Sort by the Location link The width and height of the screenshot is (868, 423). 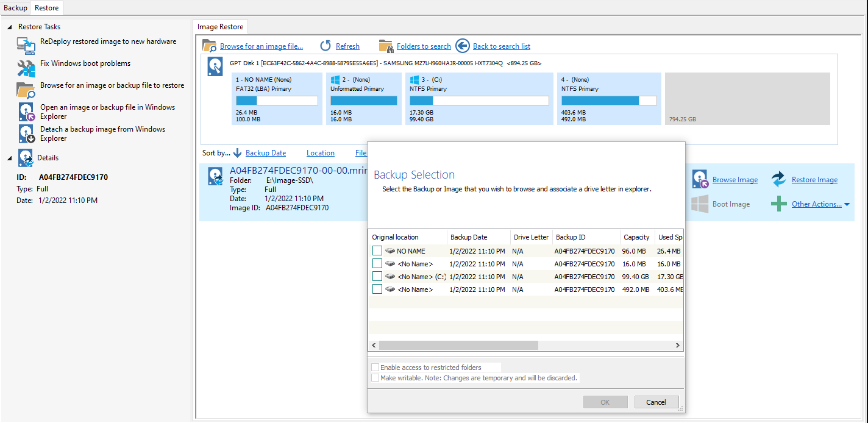coord(321,153)
